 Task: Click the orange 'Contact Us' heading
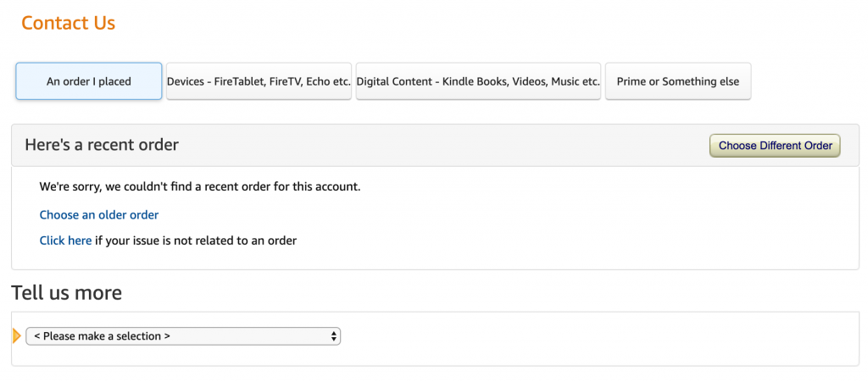coord(68,23)
